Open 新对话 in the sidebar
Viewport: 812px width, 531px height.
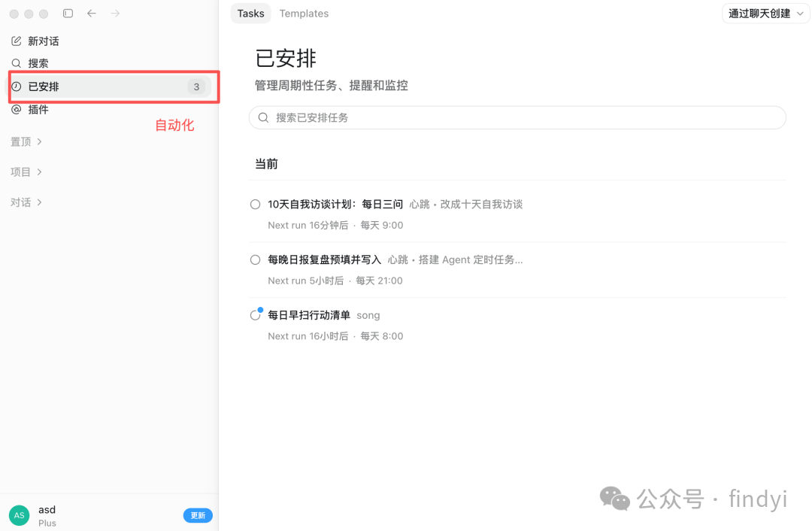pos(44,41)
